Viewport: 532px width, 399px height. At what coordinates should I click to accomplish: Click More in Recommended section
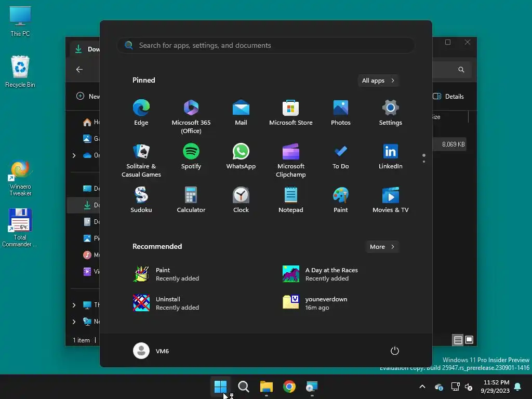tap(382, 247)
